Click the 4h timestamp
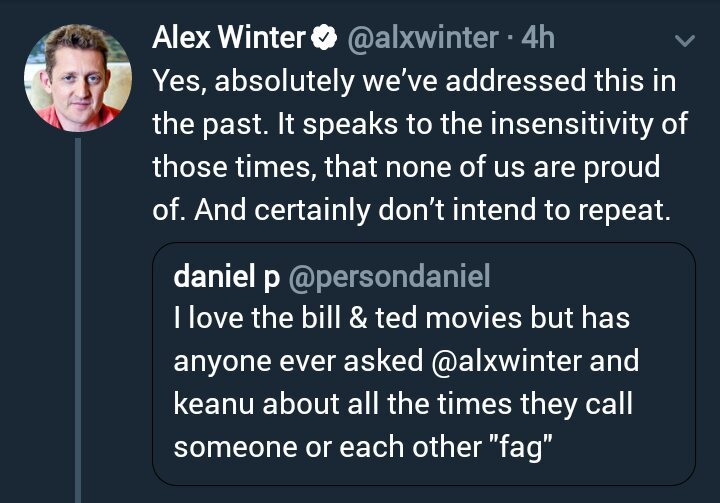The height and width of the screenshot is (503, 720). click(x=536, y=39)
